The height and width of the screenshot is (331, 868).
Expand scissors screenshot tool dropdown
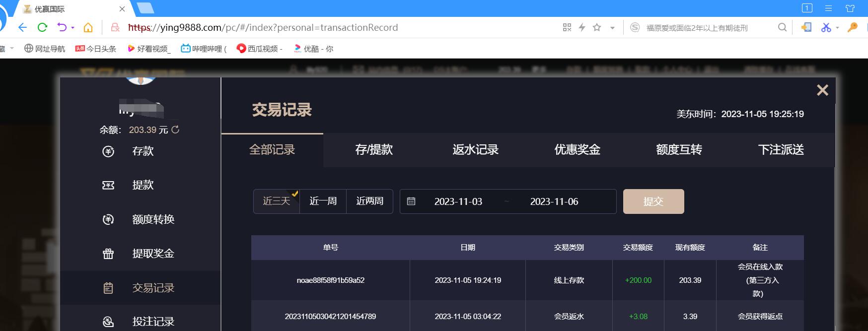[837, 28]
